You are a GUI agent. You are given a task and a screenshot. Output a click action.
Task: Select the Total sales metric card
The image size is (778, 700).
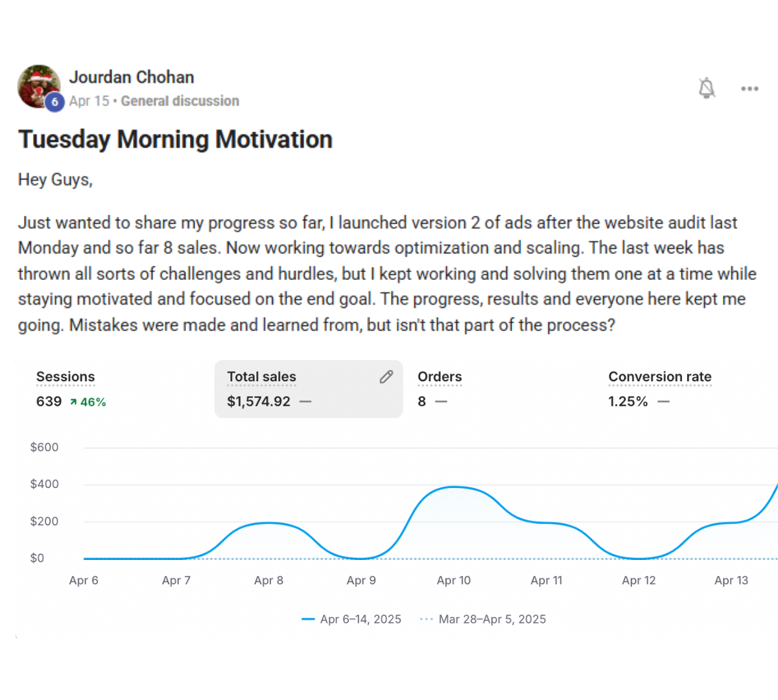[x=309, y=389]
